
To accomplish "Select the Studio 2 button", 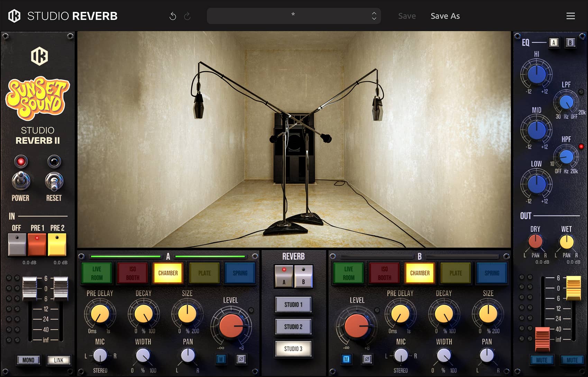I will tap(293, 327).
